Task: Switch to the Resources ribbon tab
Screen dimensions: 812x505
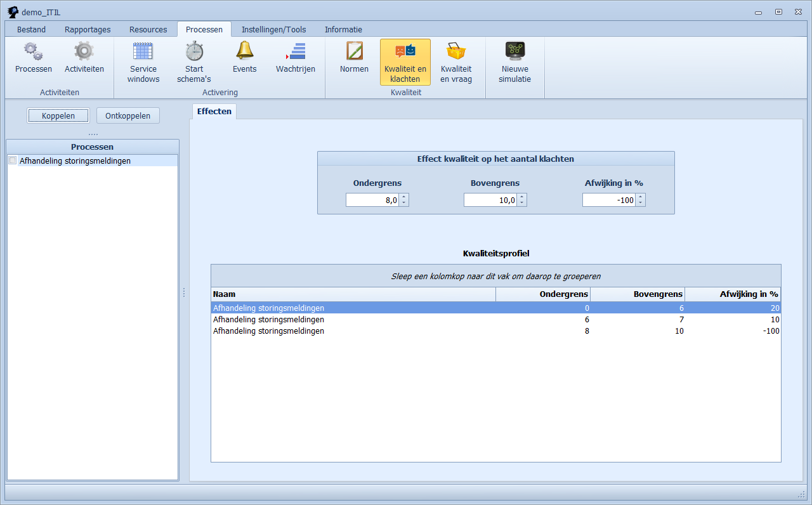Action: pyautogui.click(x=148, y=29)
